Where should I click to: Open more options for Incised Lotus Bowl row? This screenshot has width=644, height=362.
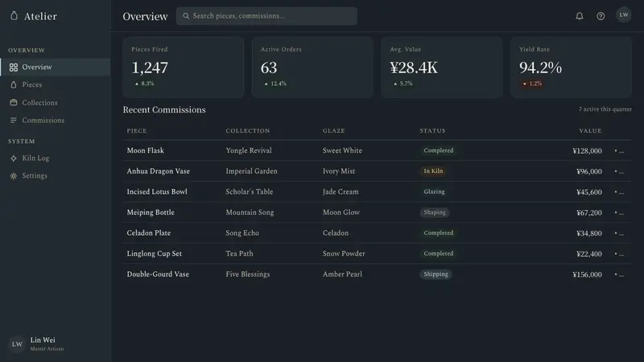point(619,192)
